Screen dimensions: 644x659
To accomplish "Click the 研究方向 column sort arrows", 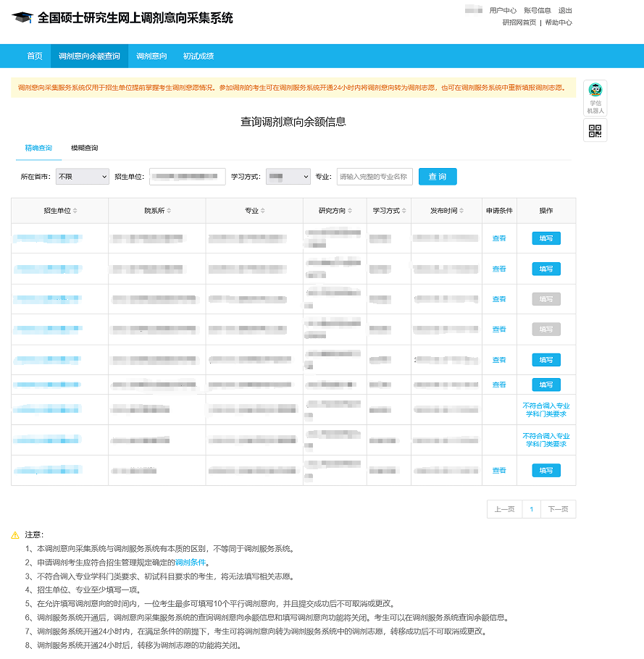I will point(350,210).
